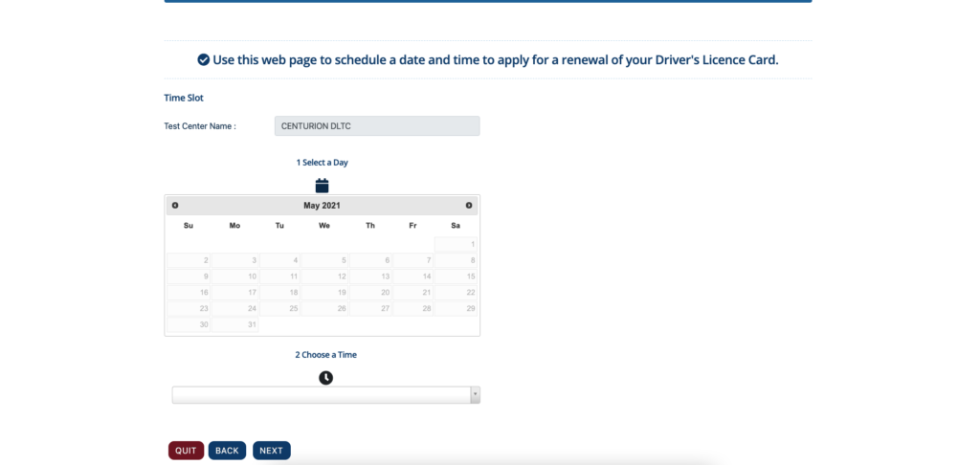Choose May 20 in the calendar grid

click(x=370, y=293)
